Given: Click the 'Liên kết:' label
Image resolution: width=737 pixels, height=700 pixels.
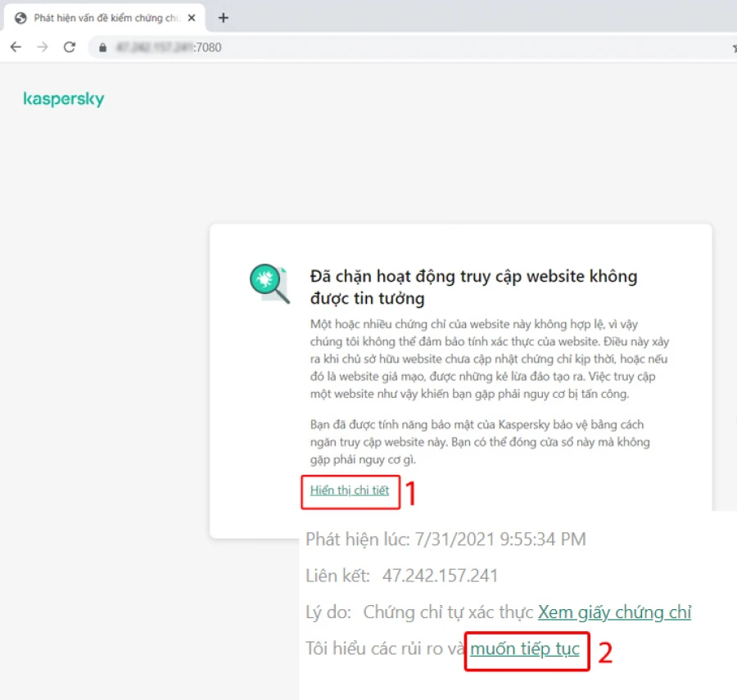Looking at the screenshot, I should coord(337,576).
